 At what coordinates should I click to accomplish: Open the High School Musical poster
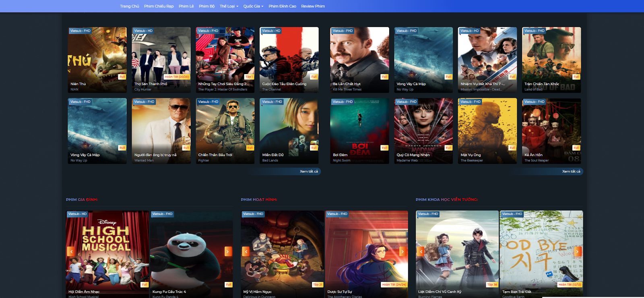tap(107, 254)
